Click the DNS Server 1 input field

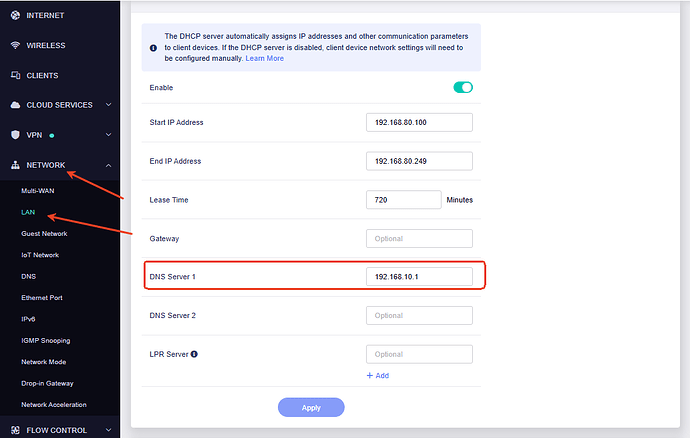pos(419,277)
